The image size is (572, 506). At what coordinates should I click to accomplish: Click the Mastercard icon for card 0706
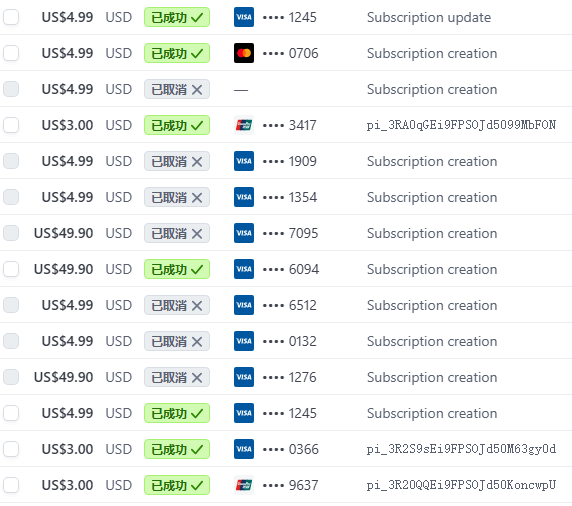coord(244,53)
